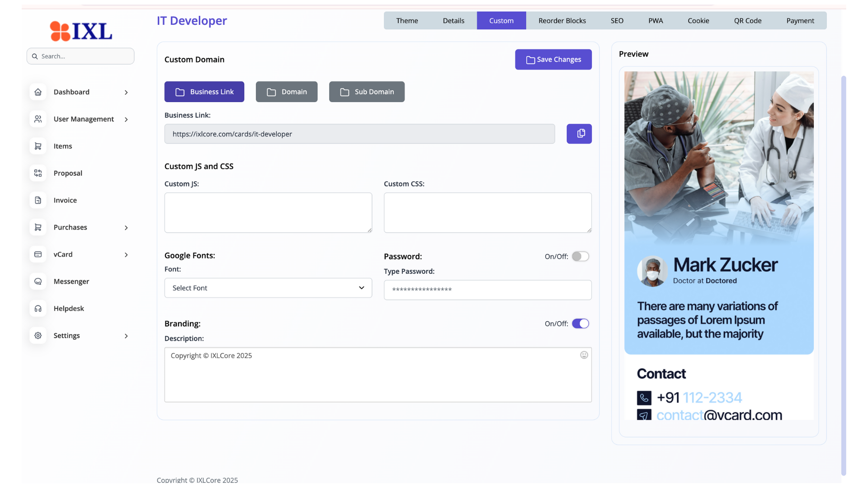Expand the Purchases chevron

(126, 228)
